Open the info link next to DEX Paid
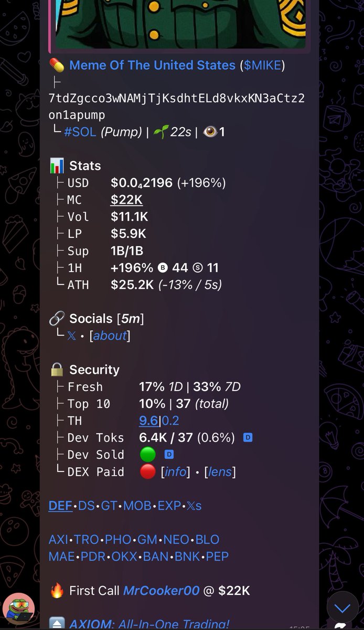364x630 pixels. (176, 472)
